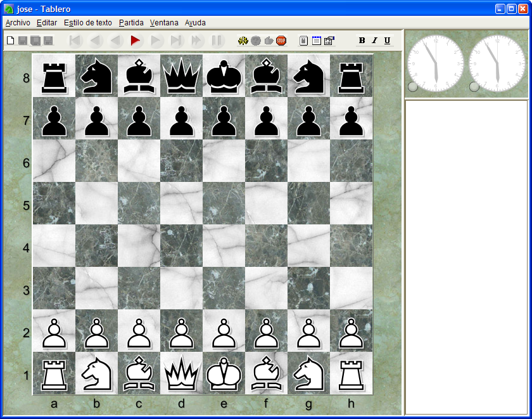
Task: Select the white pawn on e2
Action: [224, 333]
